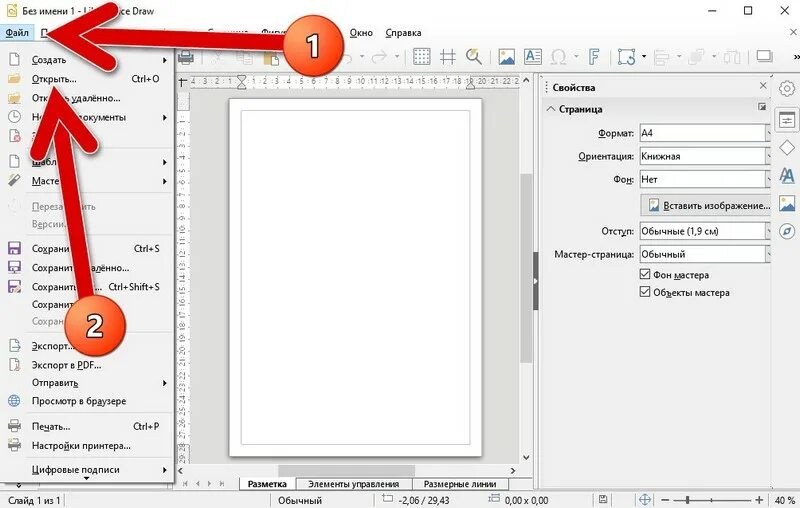Open the Fontwork text icon
The image size is (800, 508).
click(x=594, y=57)
